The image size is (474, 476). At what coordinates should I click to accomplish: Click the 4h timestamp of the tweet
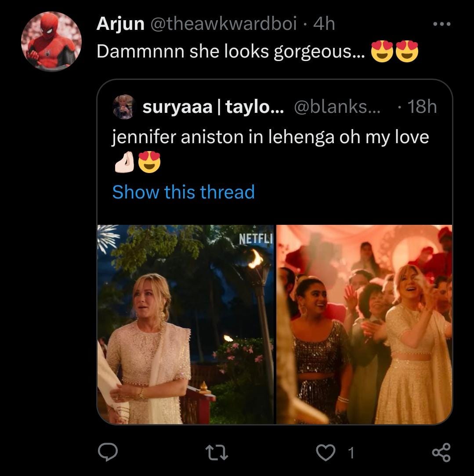(x=324, y=24)
